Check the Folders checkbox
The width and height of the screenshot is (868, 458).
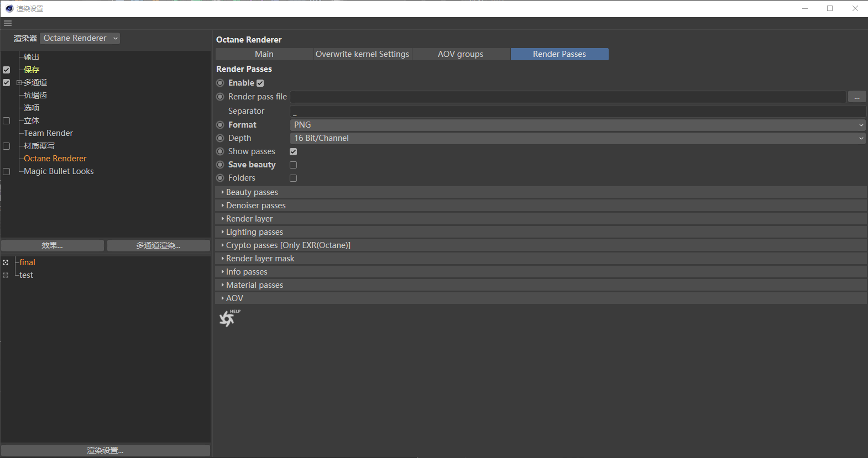pyautogui.click(x=294, y=178)
